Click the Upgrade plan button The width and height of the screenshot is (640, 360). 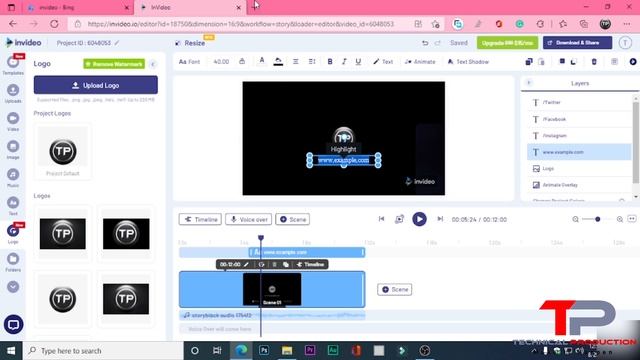(507, 43)
